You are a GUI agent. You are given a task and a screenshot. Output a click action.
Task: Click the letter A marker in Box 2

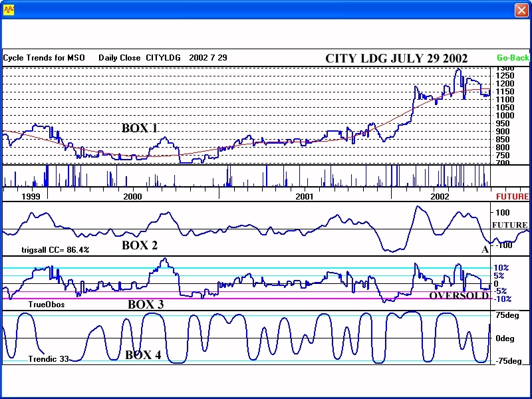(x=485, y=249)
